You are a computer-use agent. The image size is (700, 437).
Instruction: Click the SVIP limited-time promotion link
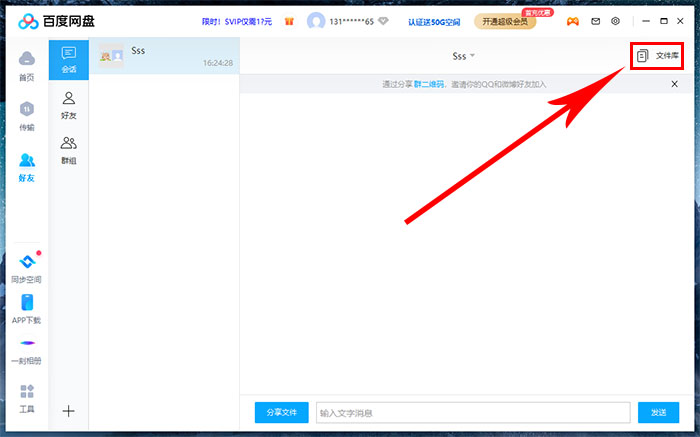pyautogui.click(x=237, y=21)
